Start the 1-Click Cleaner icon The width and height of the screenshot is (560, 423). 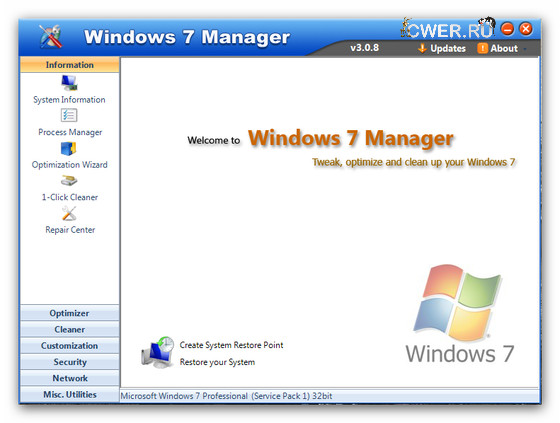(x=69, y=181)
